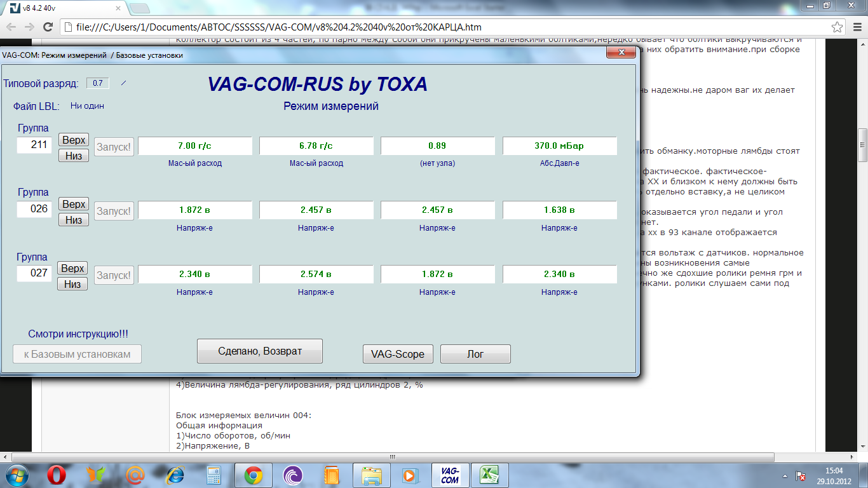Viewport: 868px width, 488px height.
Task: Open VAG-Scope
Action: pyautogui.click(x=397, y=354)
